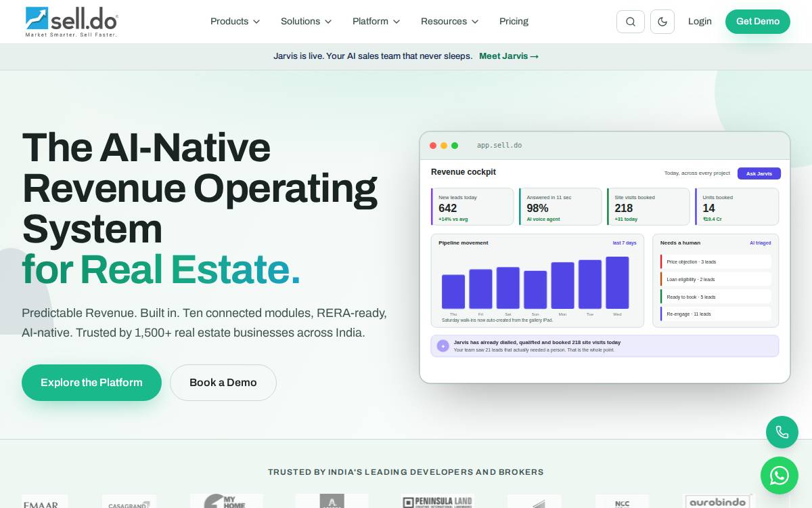
Task: Click the Price objection · 3 leads row
Action: (x=716, y=261)
